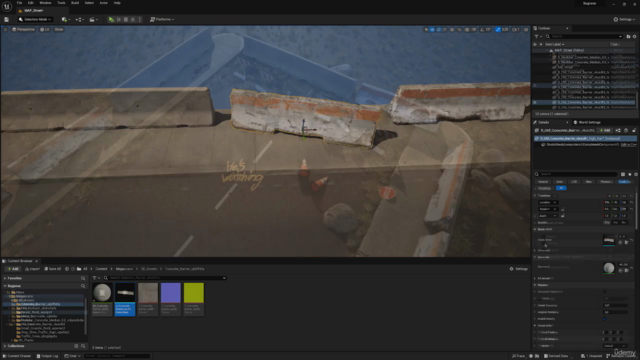Click the Content Browser Add button
This screenshot has height=360, width=640.
[13, 269]
